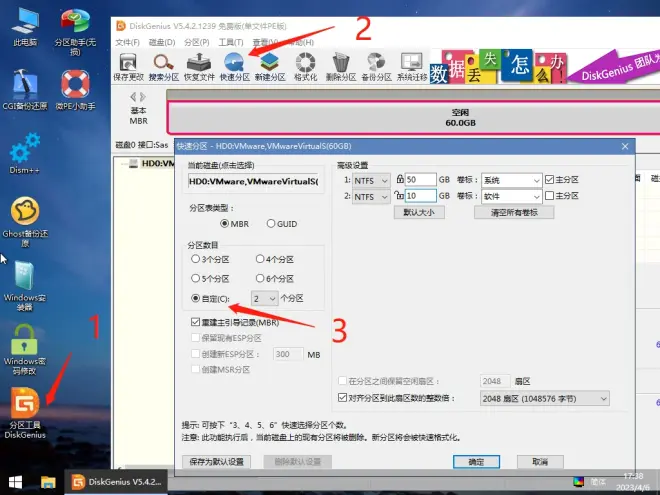Check 主分区 for partition 2
Viewport: 660px width, 495px height.
[549, 196]
